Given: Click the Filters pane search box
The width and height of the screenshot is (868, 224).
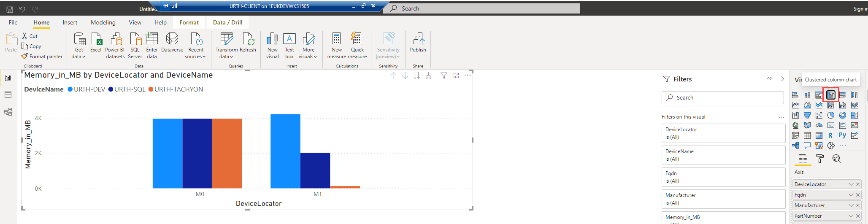Looking at the screenshot, I should [722, 97].
